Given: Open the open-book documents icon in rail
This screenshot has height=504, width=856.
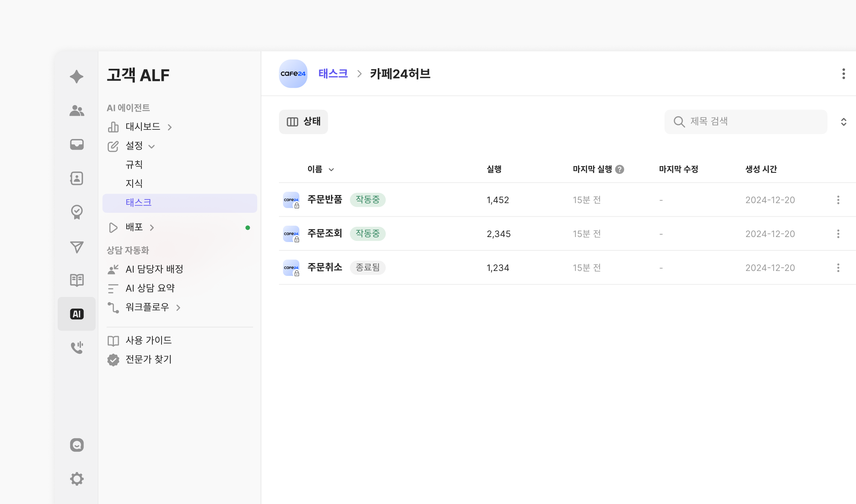Looking at the screenshot, I should click(77, 280).
